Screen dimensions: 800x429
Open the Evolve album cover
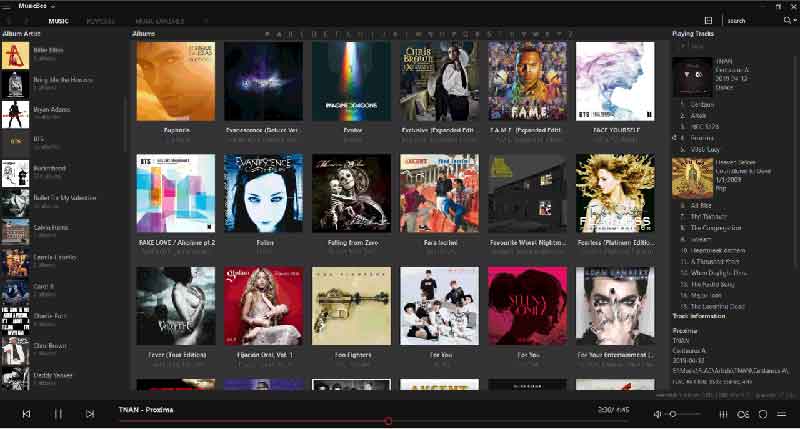tap(352, 81)
